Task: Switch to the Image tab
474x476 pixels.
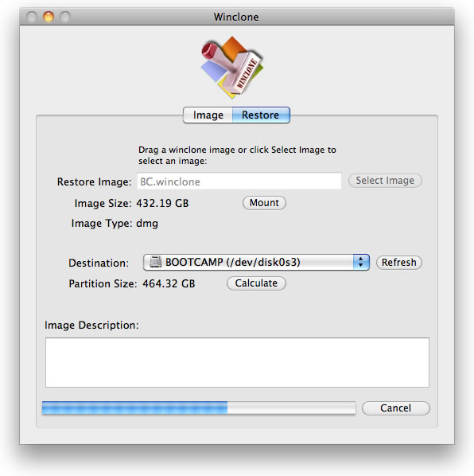Action: 208,115
